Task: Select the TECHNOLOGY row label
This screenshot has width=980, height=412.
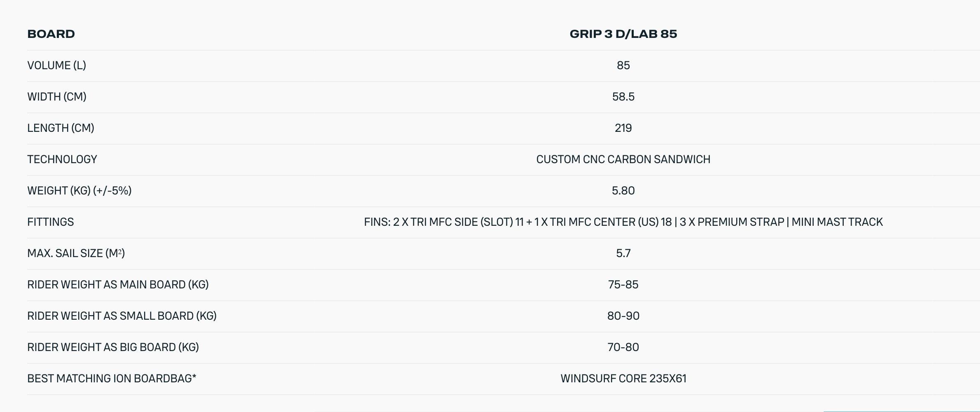Action: point(62,159)
